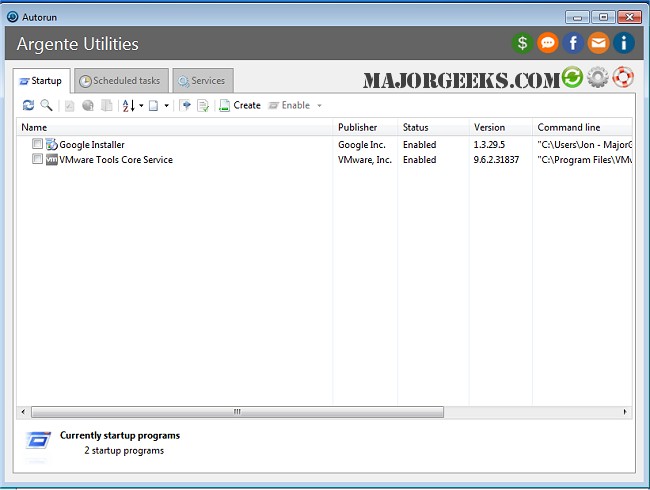Click the Command line column header
The width and height of the screenshot is (650, 490).
pyautogui.click(x=582, y=127)
